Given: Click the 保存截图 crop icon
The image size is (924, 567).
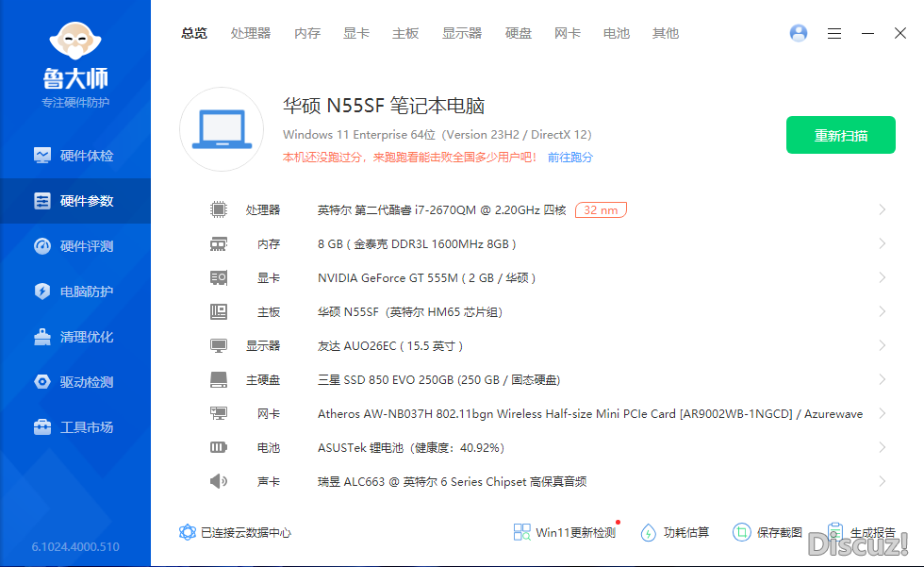Looking at the screenshot, I should pyautogui.click(x=741, y=532).
